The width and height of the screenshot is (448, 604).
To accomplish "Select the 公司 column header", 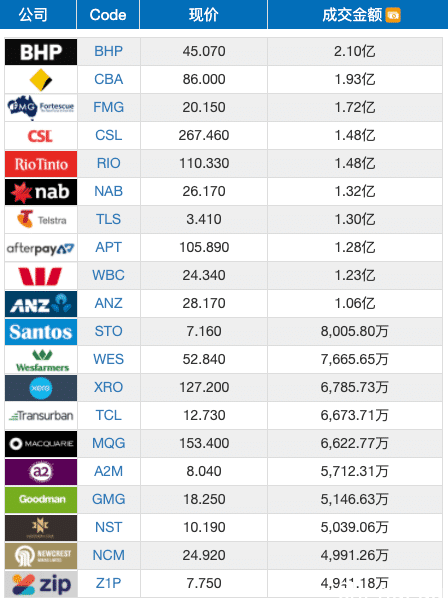I will point(33,15).
